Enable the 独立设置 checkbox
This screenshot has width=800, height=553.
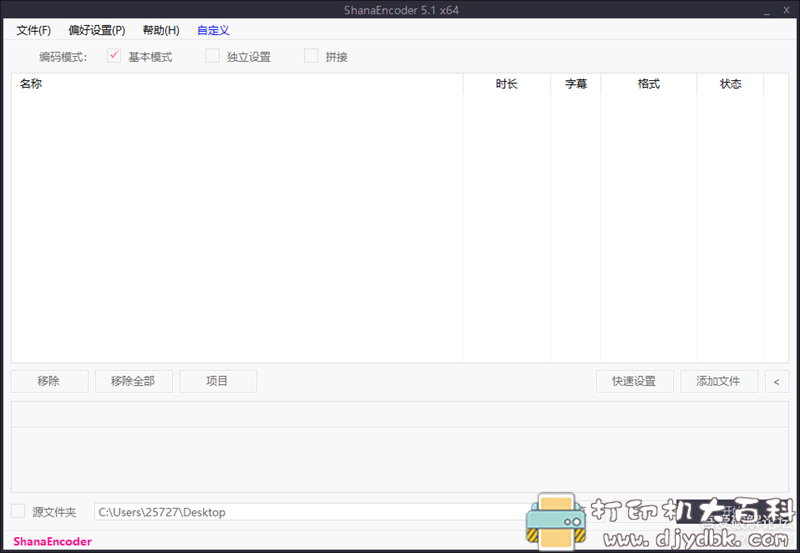click(212, 56)
